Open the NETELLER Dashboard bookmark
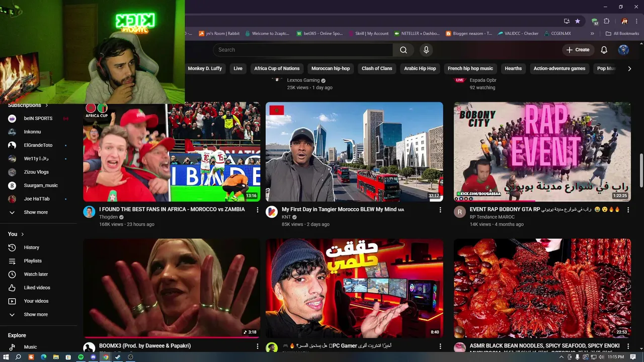 click(x=417, y=34)
